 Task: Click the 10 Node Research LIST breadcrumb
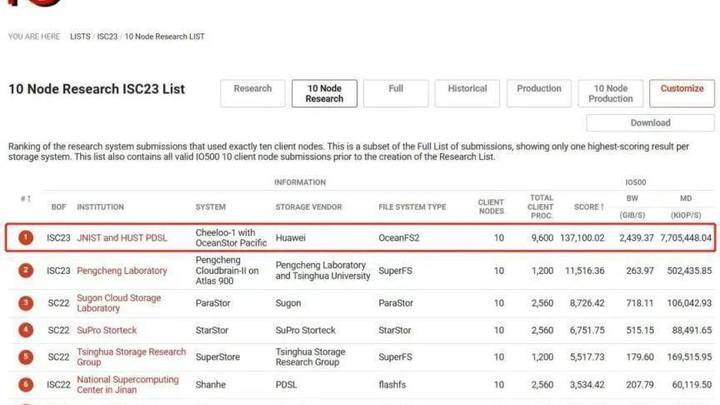point(164,36)
